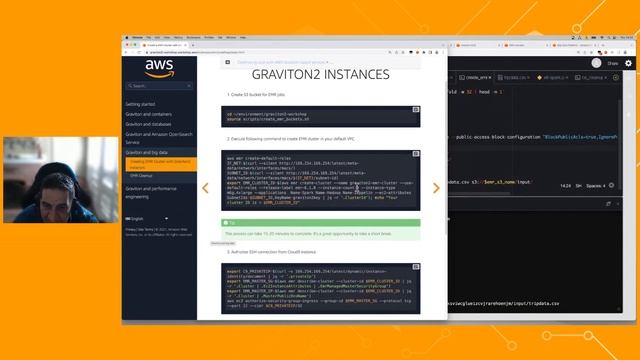This screenshot has width=640, height=360.
Task: Close the Cloud9 terminal pane
Action: (x=618, y=204)
